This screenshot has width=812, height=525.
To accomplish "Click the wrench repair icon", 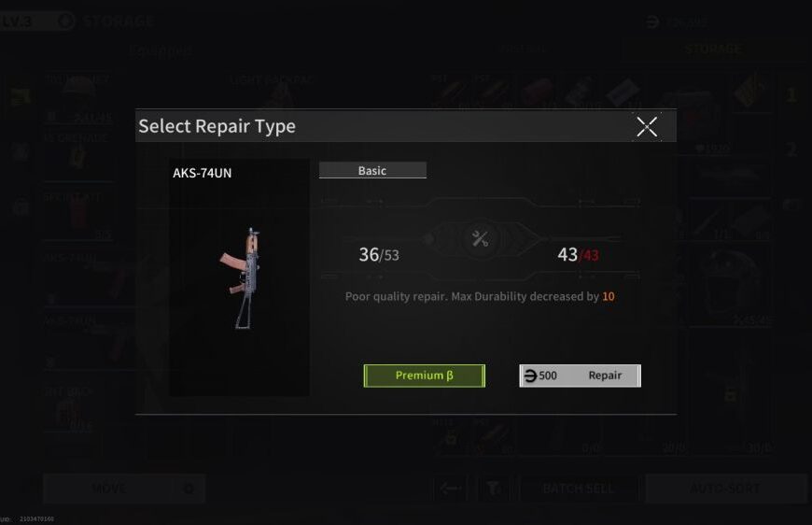I will click(480, 239).
